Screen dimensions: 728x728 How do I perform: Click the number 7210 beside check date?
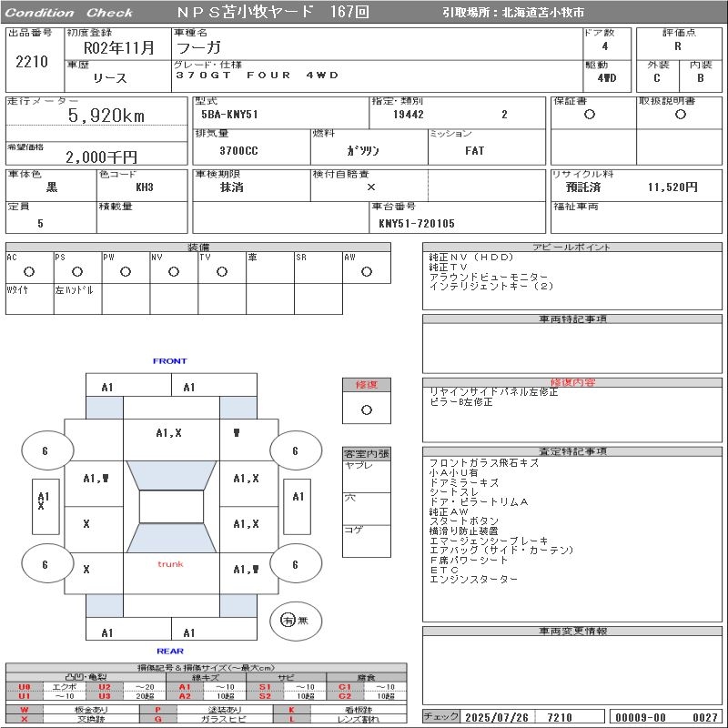[x=560, y=717]
